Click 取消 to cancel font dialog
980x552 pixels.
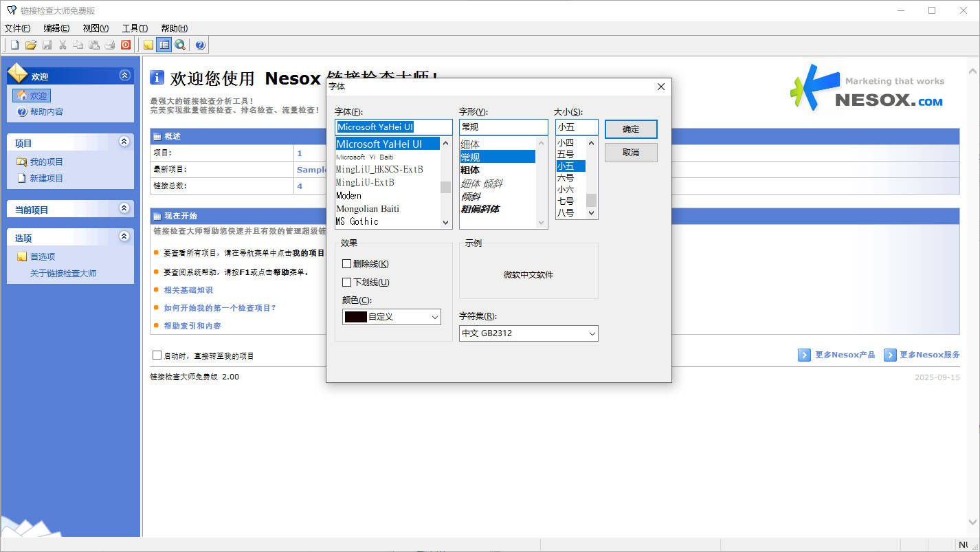pyautogui.click(x=631, y=153)
